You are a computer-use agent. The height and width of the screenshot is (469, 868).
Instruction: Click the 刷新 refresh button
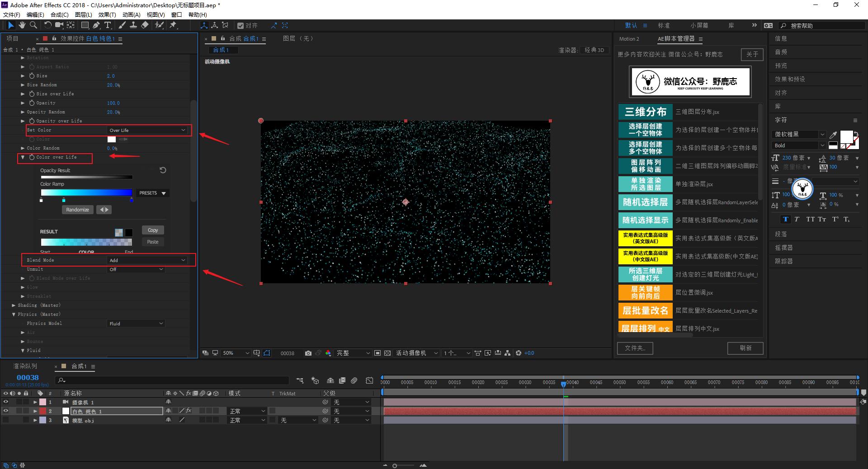[x=745, y=348]
